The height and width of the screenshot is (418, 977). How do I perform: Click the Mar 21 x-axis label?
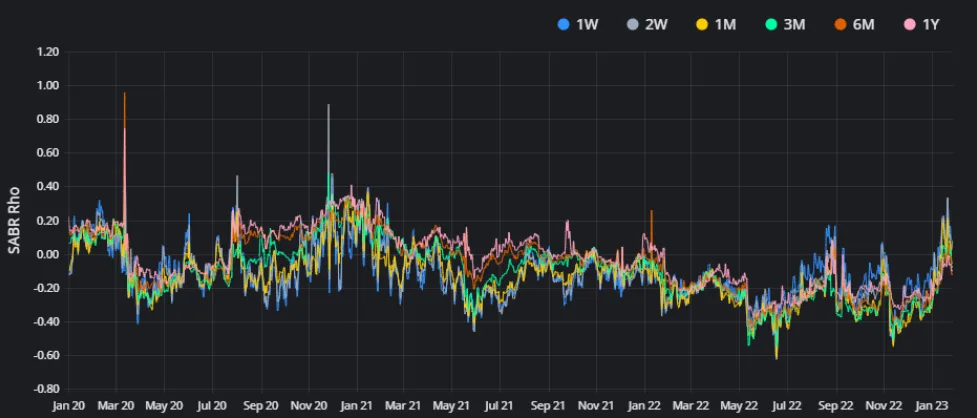pyautogui.click(x=404, y=404)
